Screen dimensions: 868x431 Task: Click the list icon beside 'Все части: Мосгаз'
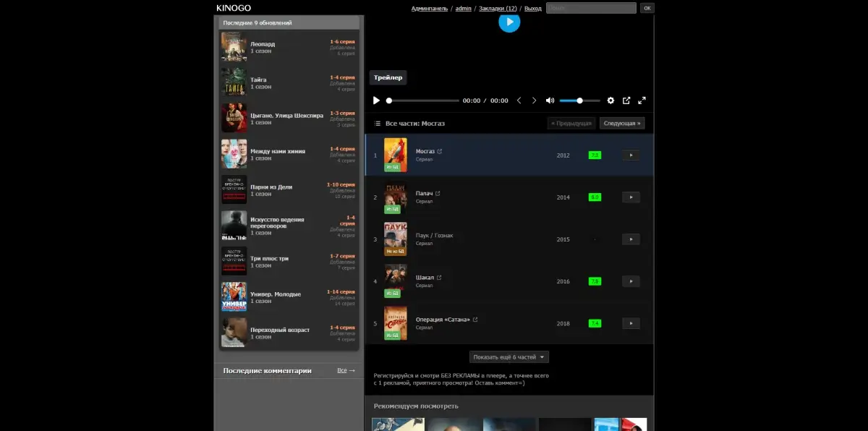[378, 124]
